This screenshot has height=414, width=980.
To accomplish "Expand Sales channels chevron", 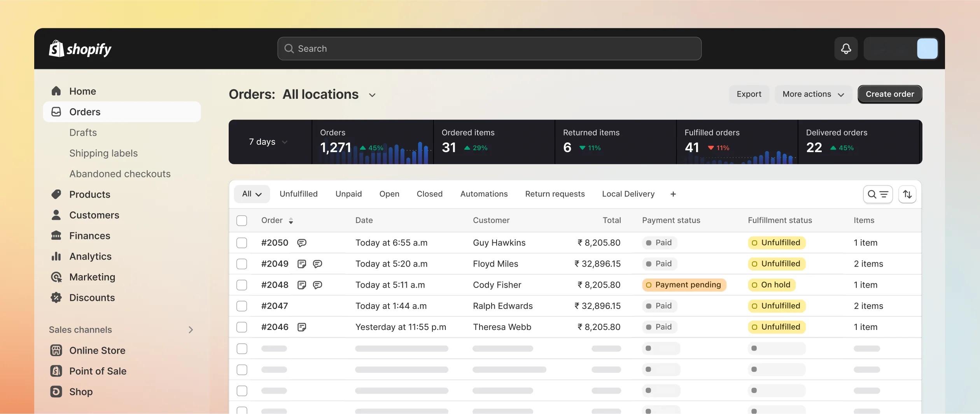I will [191, 330].
